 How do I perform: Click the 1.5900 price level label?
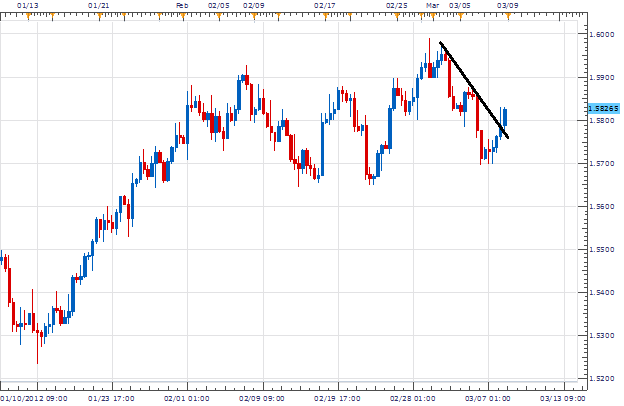click(x=603, y=78)
